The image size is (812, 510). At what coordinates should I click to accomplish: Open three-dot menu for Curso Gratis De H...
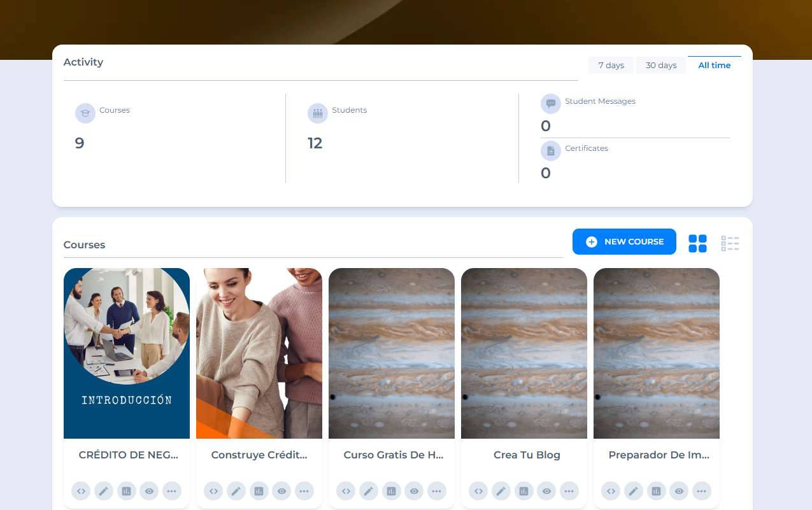click(x=436, y=491)
